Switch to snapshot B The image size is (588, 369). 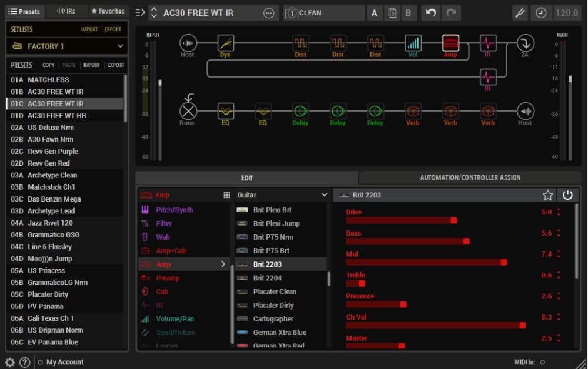(x=408, y=13)
